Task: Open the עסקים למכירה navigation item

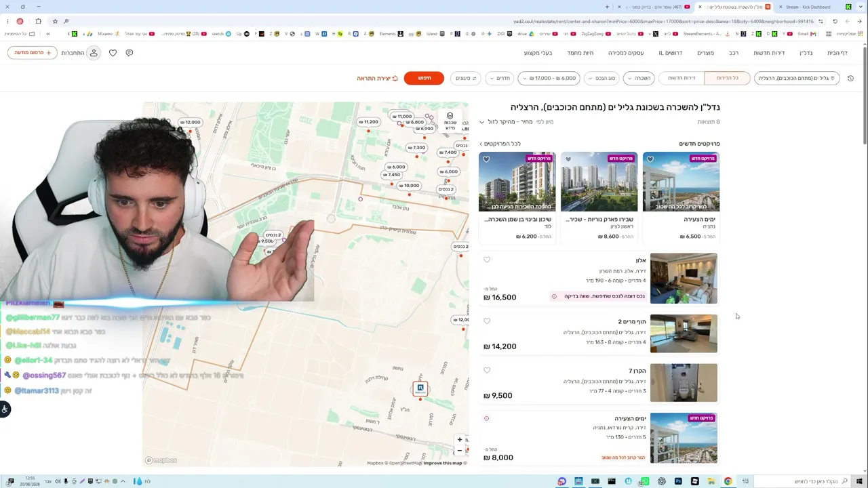Action: point(626,53)
